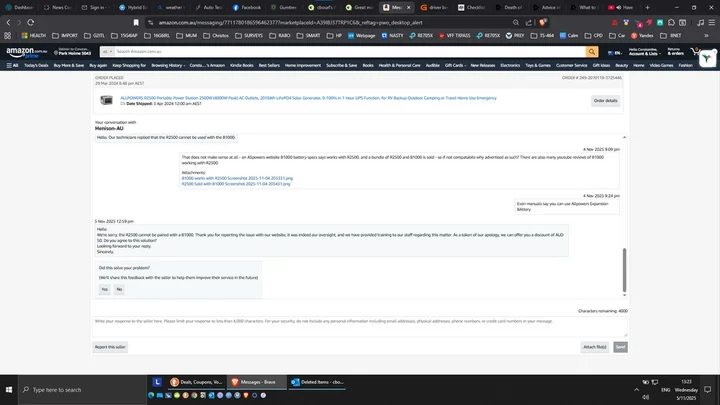Open the Windows Start menu
Screen dimensions: 720x405
[x=9, y=389]
